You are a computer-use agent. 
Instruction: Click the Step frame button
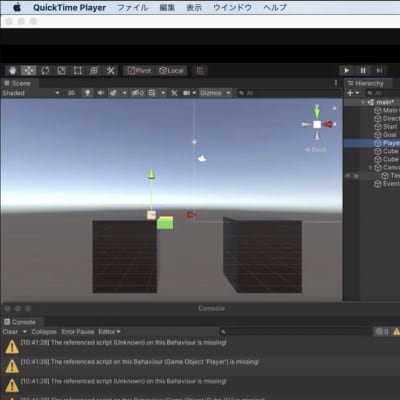[379, 70]
